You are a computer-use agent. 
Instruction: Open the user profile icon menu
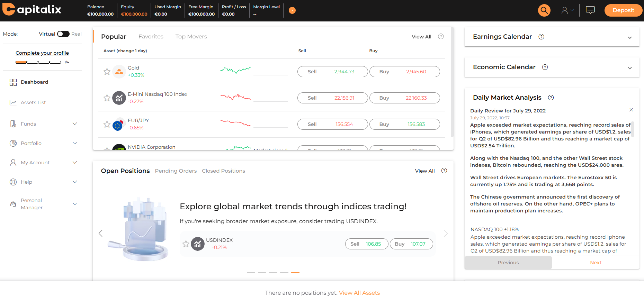567,10
